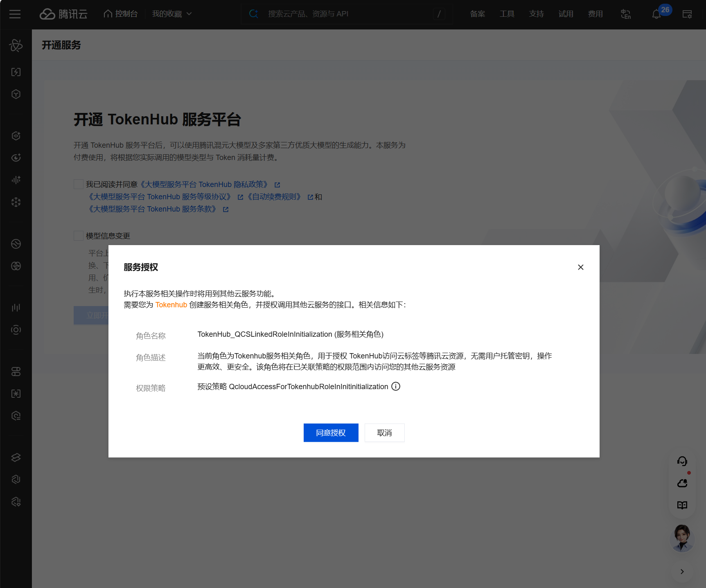The height and width of the screenshot is (588, 706).
Task: Select the cube icon in left sidebar
Action: click(x=16, y=94)
